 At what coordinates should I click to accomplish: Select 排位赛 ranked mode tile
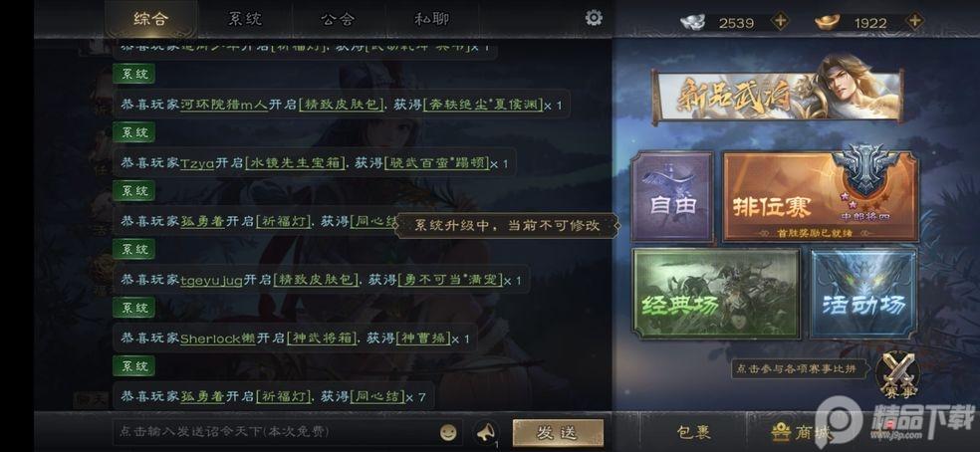(x=820, y=196)
